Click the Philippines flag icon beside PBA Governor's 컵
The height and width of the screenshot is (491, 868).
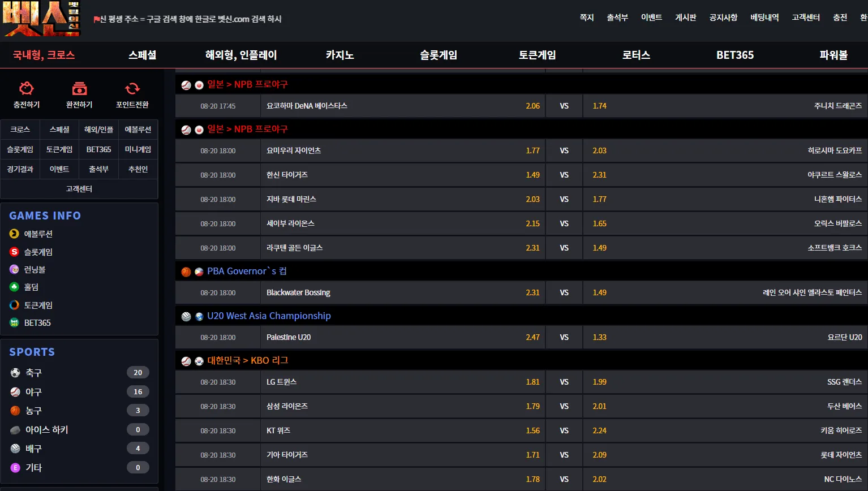[x=199, y=272]
